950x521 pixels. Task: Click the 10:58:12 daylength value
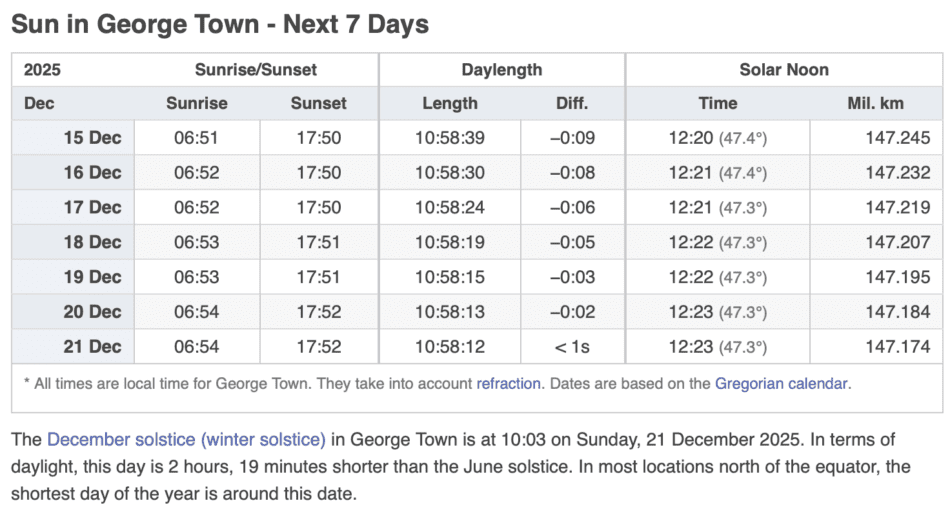[x=450, y=347]
